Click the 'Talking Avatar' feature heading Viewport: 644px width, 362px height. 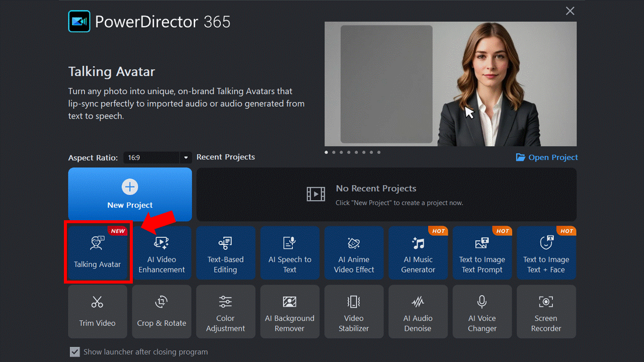click(112, 71)
